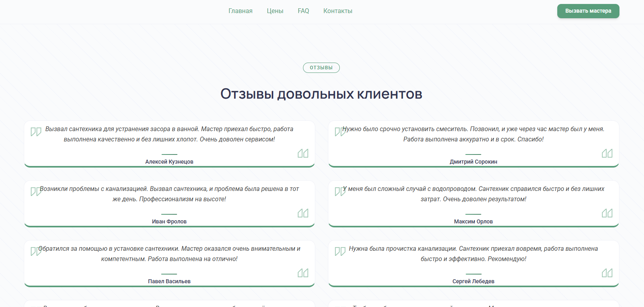Click closing quote icon in Дмитрий Сорокин review
Viewport: 644px width, 307px height.
[607, 153]
